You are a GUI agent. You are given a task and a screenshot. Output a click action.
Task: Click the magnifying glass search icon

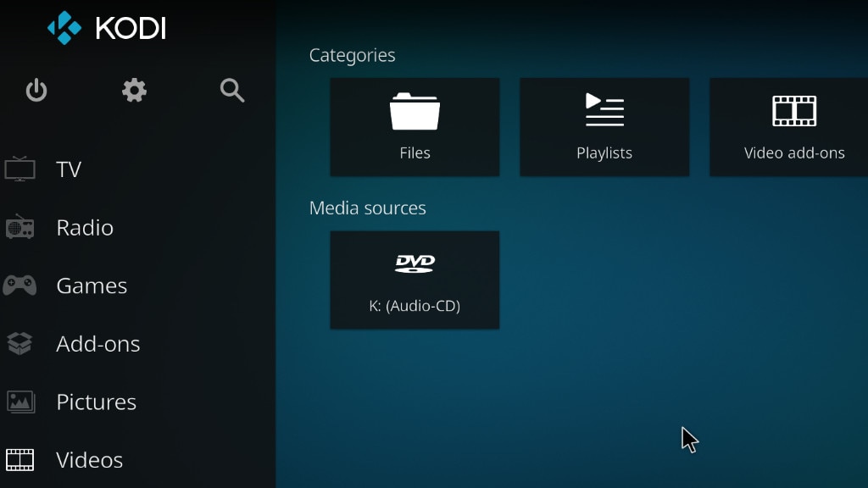[x=232, y=90]
